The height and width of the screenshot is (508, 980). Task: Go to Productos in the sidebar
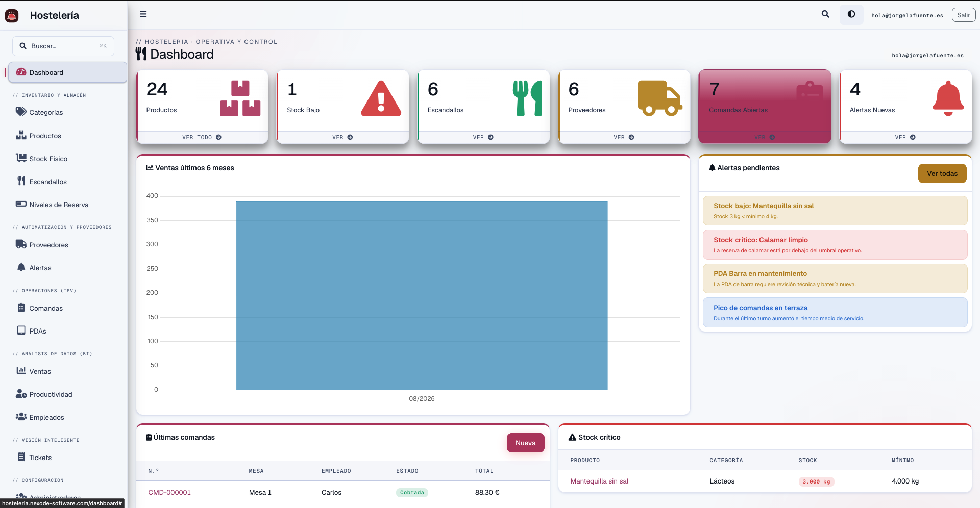45,136
